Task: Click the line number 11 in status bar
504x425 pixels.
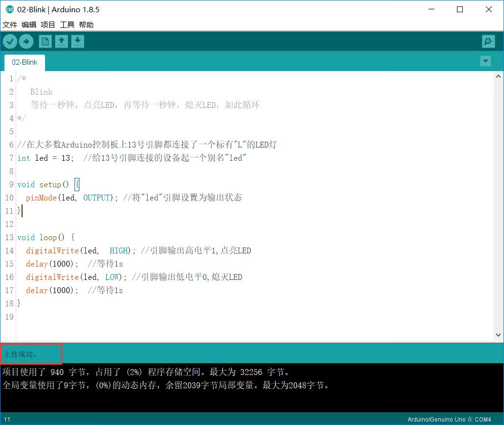Action: point(7,420)
